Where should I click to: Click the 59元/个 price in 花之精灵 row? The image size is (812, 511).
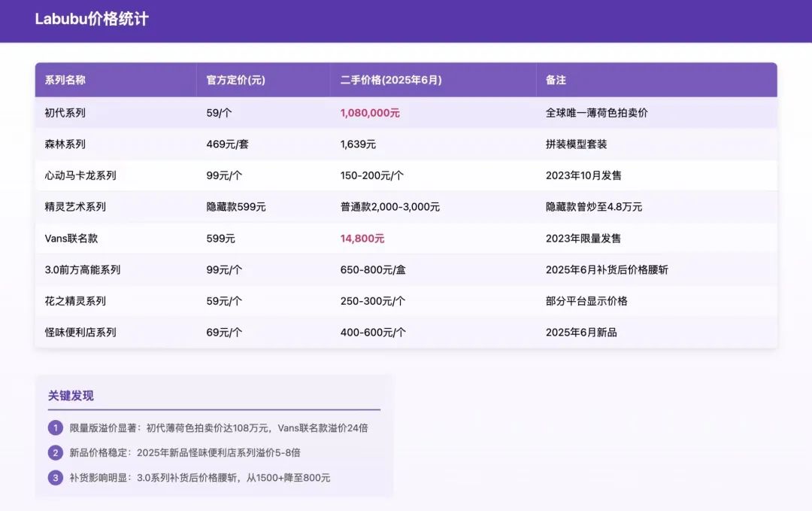[x=224, y=301]
